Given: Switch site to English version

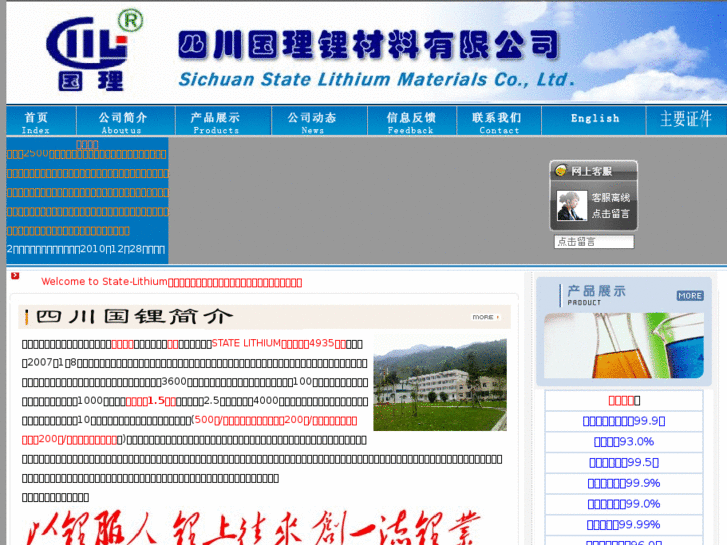Looking at the screenshot, I should (x=594, y=119).
